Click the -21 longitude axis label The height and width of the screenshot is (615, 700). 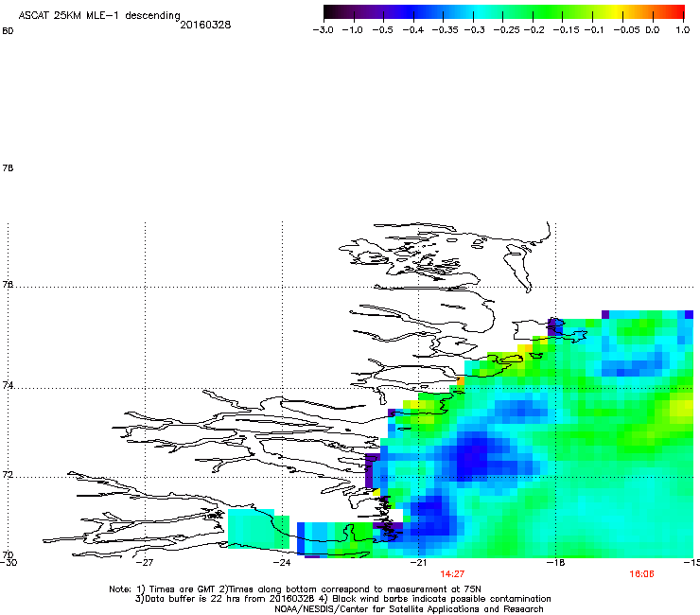point(419,563)
